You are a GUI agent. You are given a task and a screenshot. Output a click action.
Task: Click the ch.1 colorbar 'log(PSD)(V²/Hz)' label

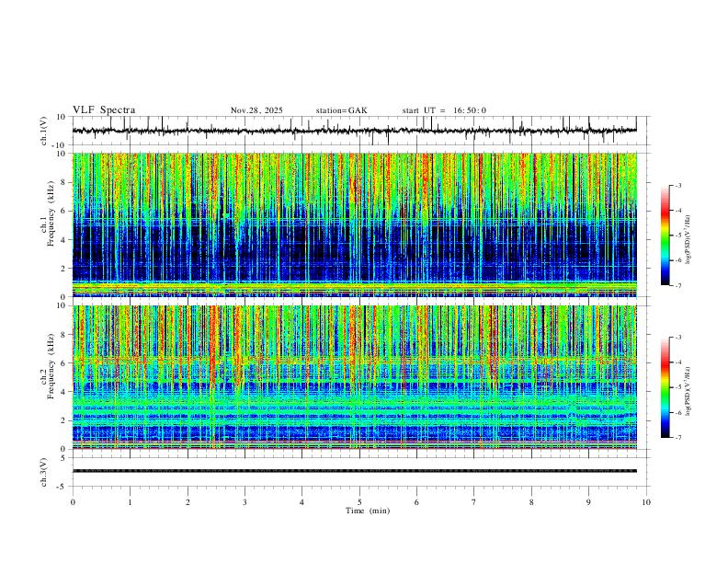[x=688, y=239]
